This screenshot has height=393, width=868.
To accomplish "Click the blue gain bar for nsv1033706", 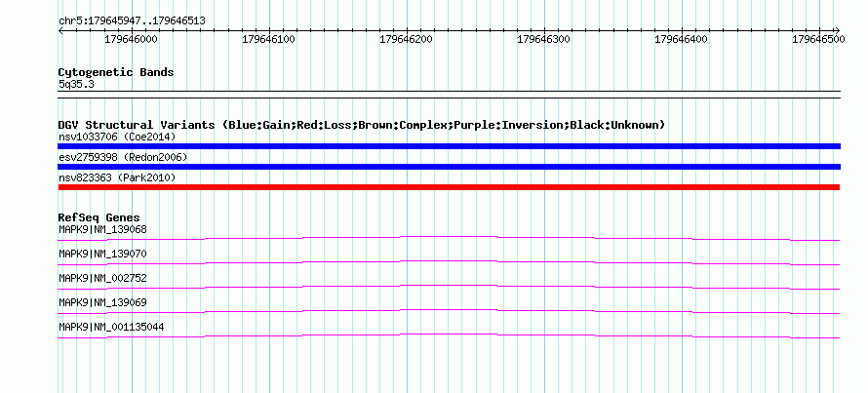I will 449,146.
